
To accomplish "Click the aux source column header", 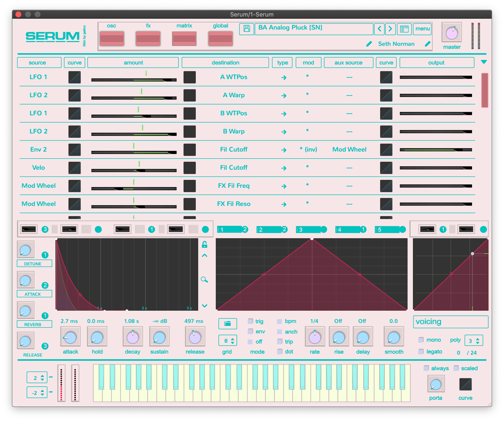I will [348, 63].
